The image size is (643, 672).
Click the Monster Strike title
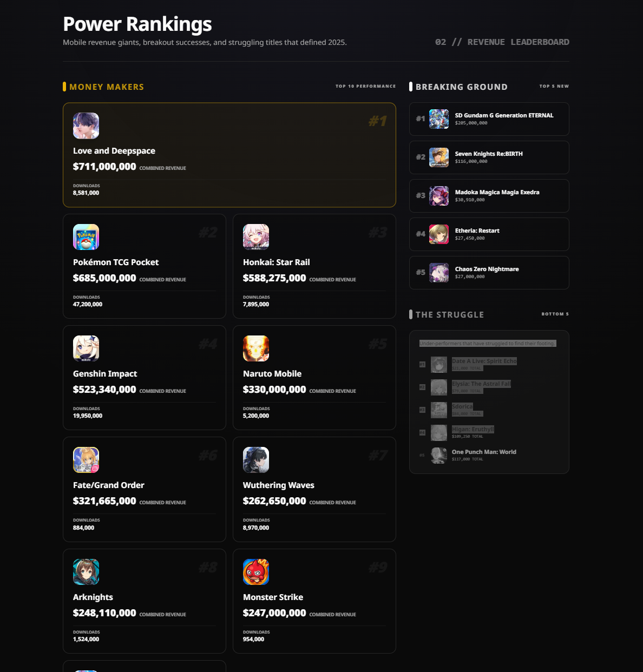coord(273,597)
